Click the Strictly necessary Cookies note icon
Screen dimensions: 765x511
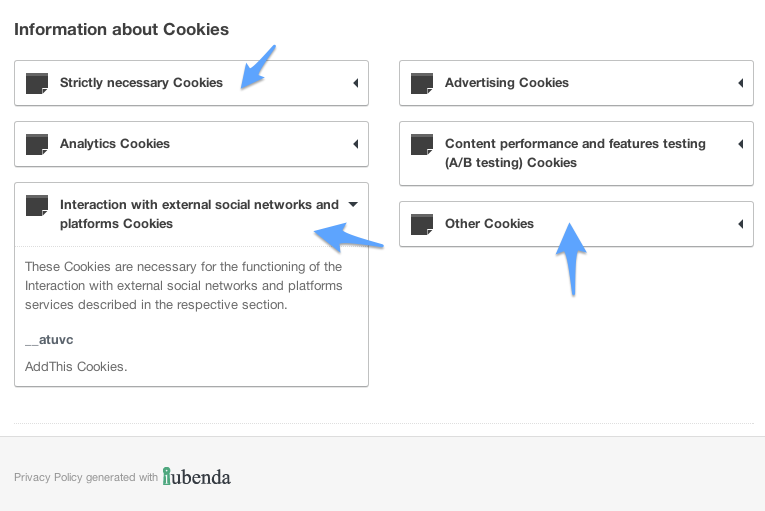[37, 83]
